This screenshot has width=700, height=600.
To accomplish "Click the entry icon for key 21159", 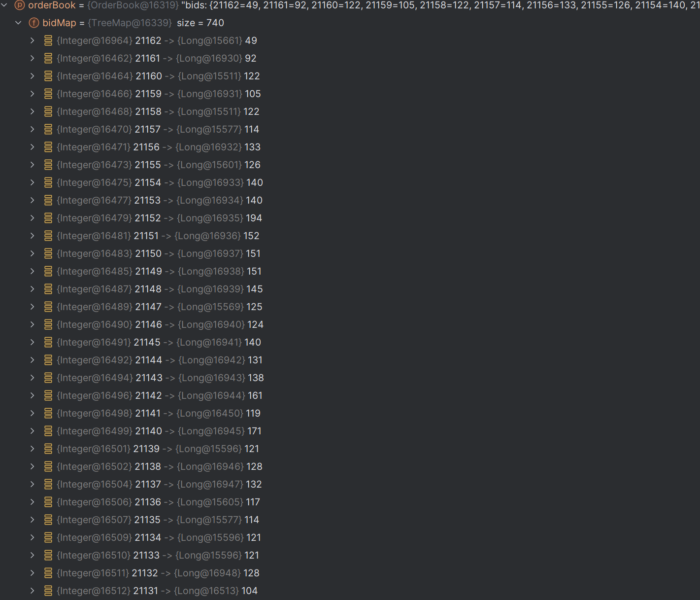I will pyautogui.click(x=48, y=94).
